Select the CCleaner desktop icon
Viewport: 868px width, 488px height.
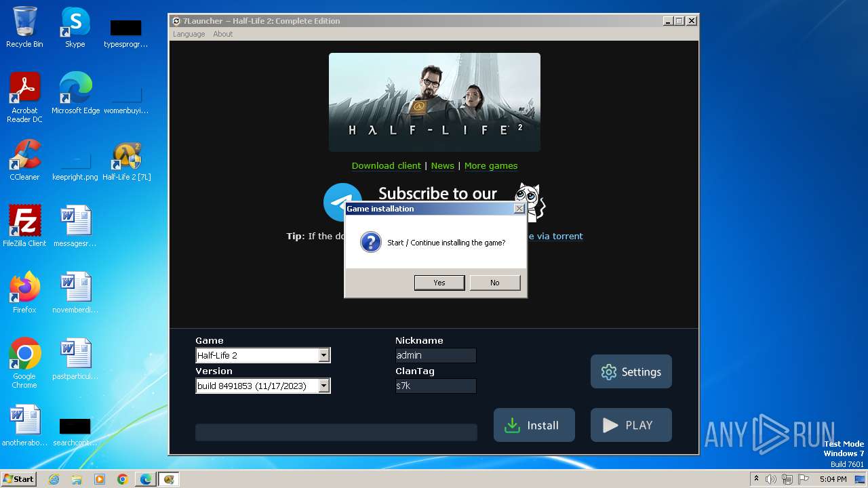pos(24,161)
